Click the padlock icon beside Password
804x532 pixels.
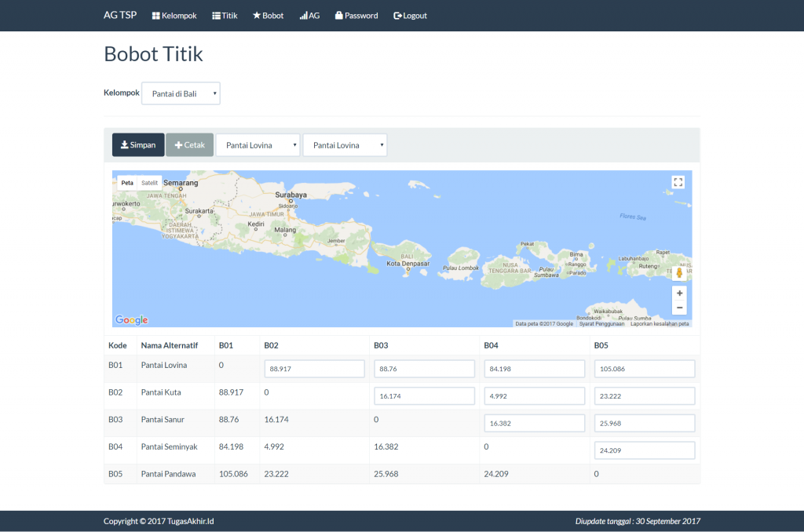pyautogui.click(x=339, y=15)
